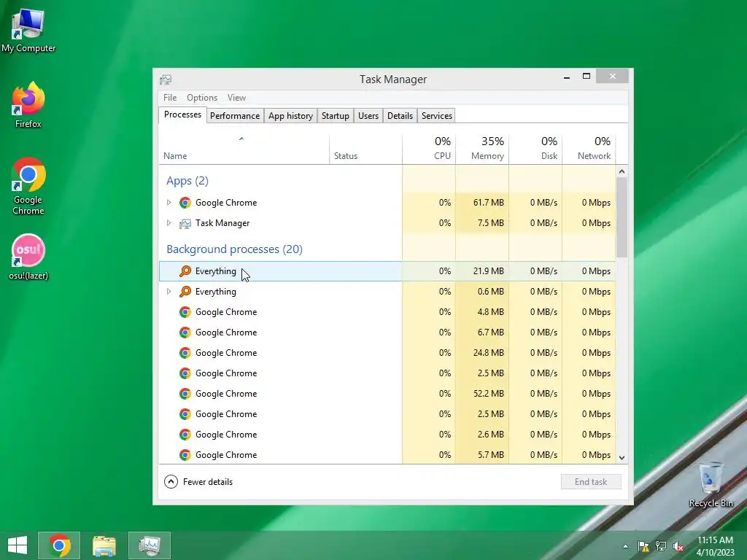Screen dimensions: 747x560
Task: Click Chrome icon in 6.7 MB row
Action: click(185, 332)
